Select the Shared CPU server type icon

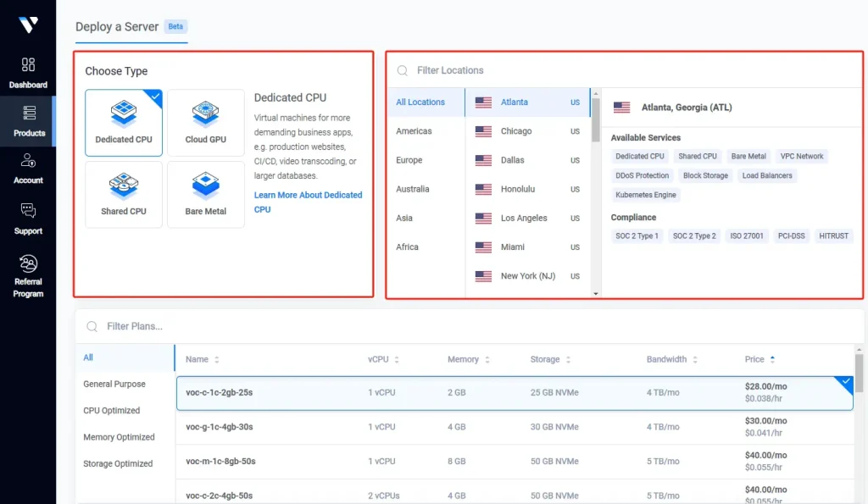coord(124,186)
